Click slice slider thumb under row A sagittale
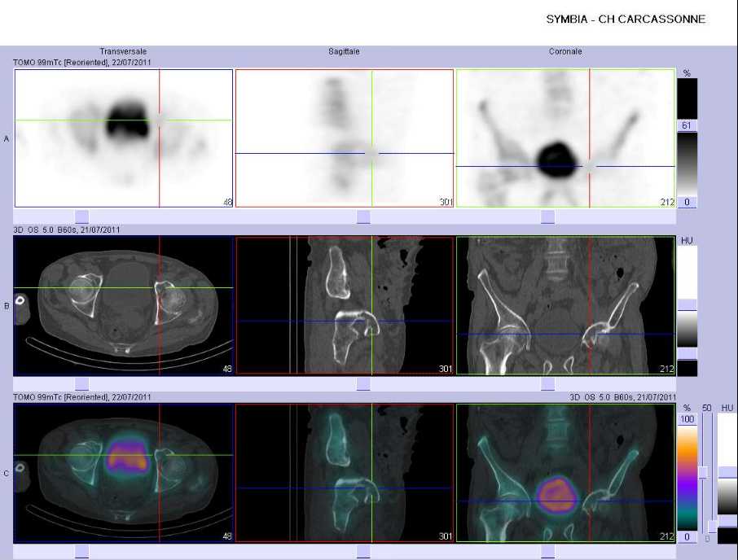This screenshot has height=560, width=738. tap(363, 217)
